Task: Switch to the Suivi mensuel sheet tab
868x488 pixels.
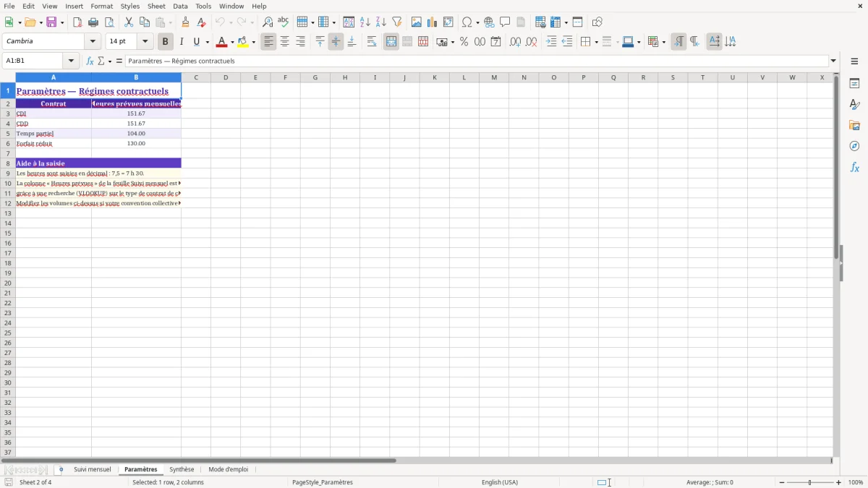Action: (93, 470)
